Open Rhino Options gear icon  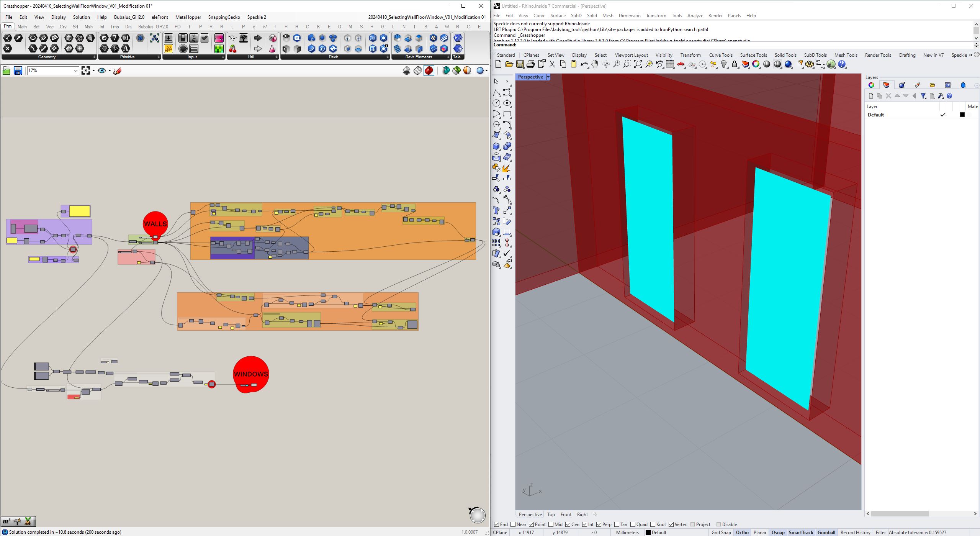810,64
